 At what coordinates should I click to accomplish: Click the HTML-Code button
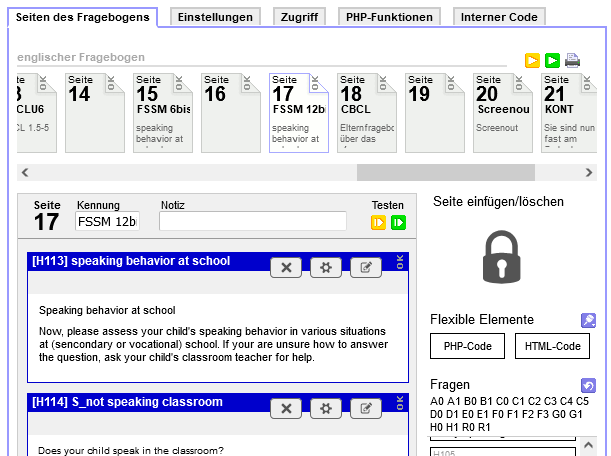coord(553,346)
